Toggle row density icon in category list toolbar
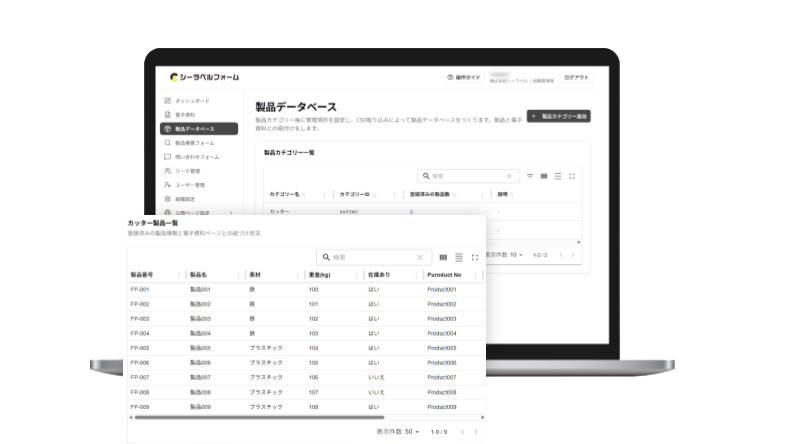The height and width of the screenshot is (444, 790). point(558,176)
